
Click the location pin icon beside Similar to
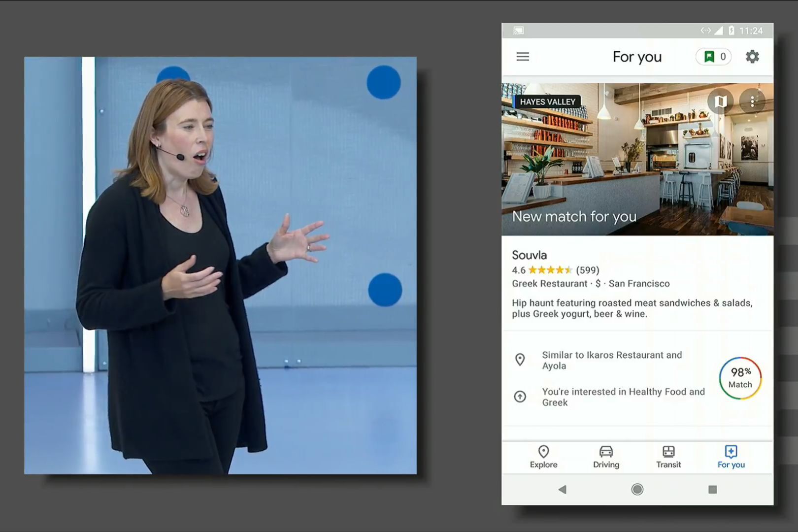(520, 360)
